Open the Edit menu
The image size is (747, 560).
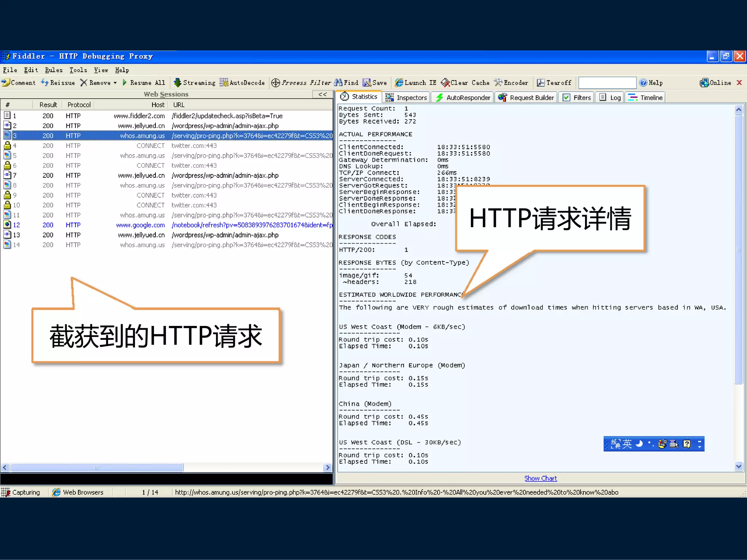click(31, 70)
